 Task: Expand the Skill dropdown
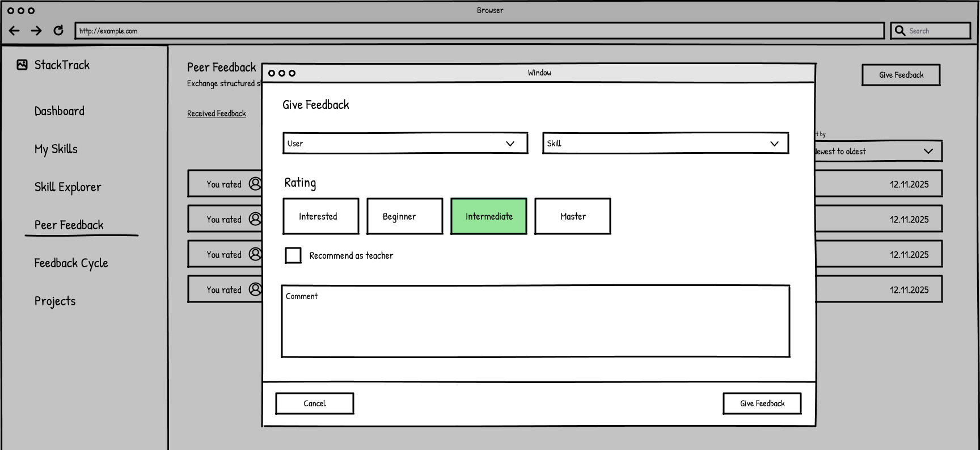666,143
